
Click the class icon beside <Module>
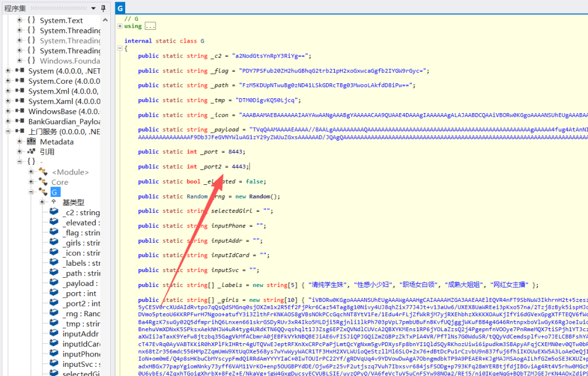pyautogui.click(x=43, y=172)
